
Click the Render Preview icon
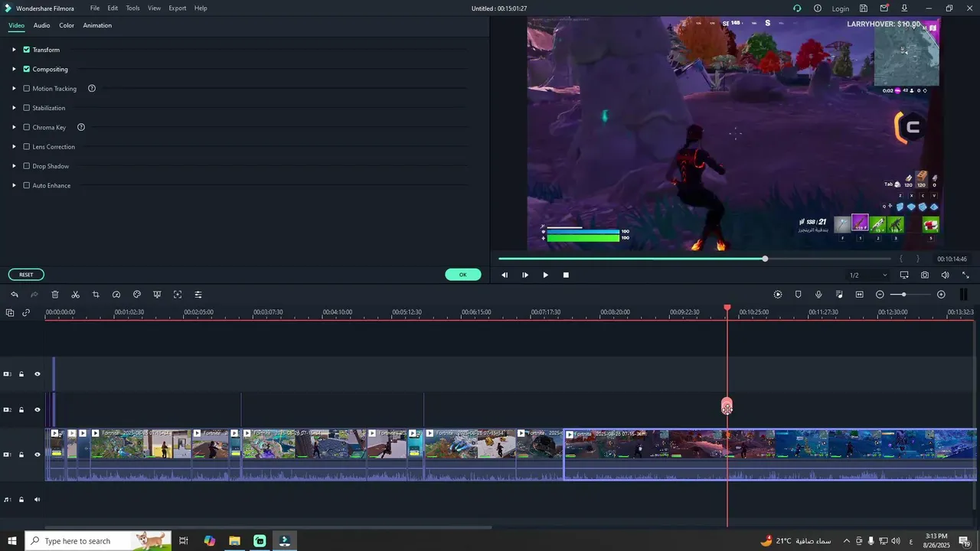pyautogui.click(x=778, y=295)
